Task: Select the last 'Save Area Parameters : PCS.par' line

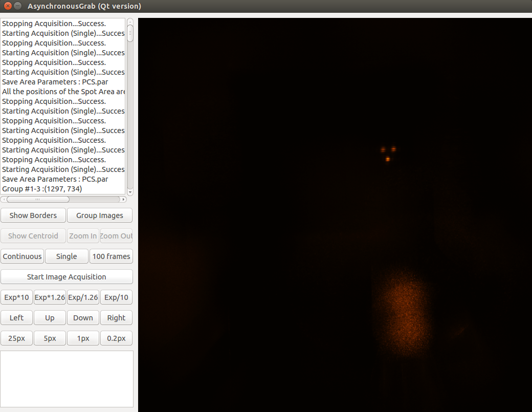Action: (55, 179)
